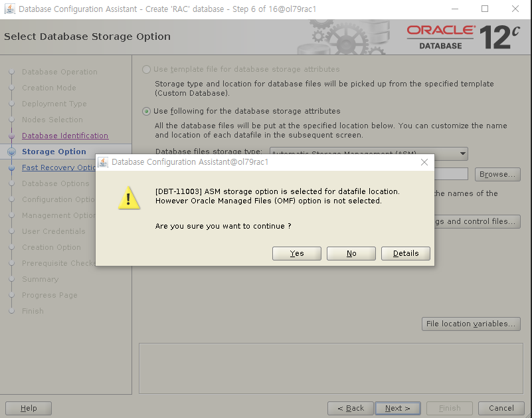Image resolution: width=532 pixels, height=418 pixels.
Task: Click the Storage Option step bullet icon
Action: [11, 152]
